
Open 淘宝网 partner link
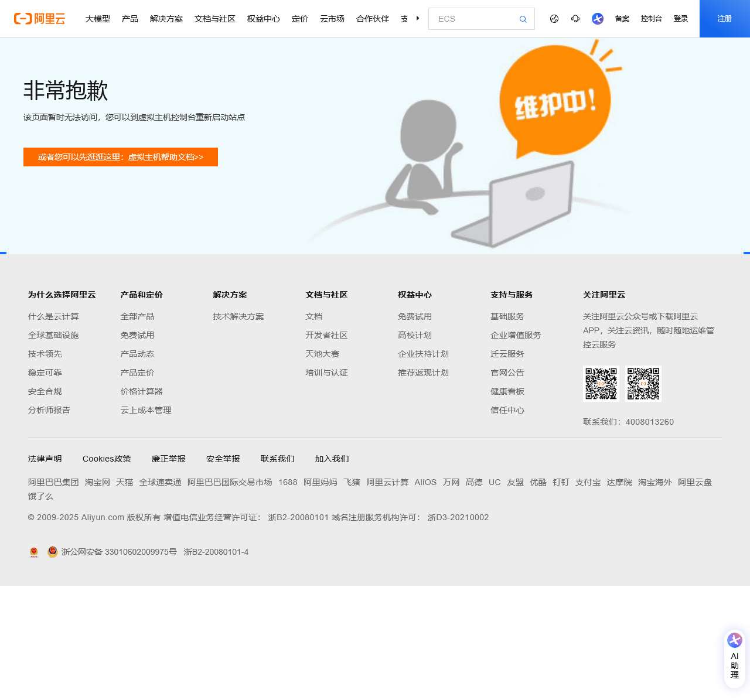[98, 482]
